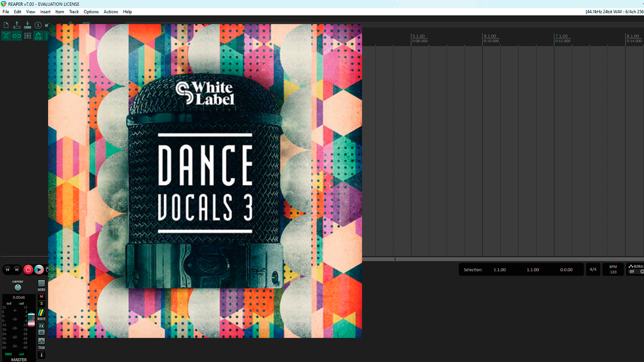644x362 pixels.
Task: Open master track Route button
Action: [x=41, y=313]
